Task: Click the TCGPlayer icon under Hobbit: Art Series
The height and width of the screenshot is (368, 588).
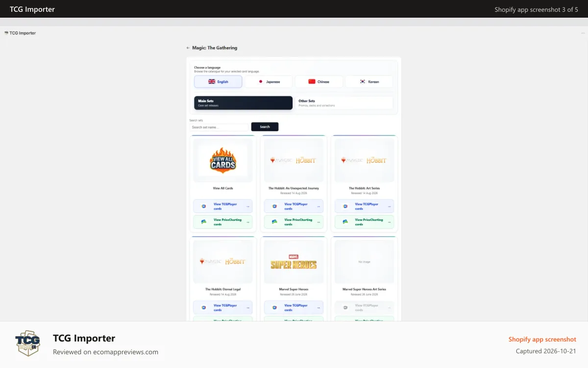Action: coord(345,206)
